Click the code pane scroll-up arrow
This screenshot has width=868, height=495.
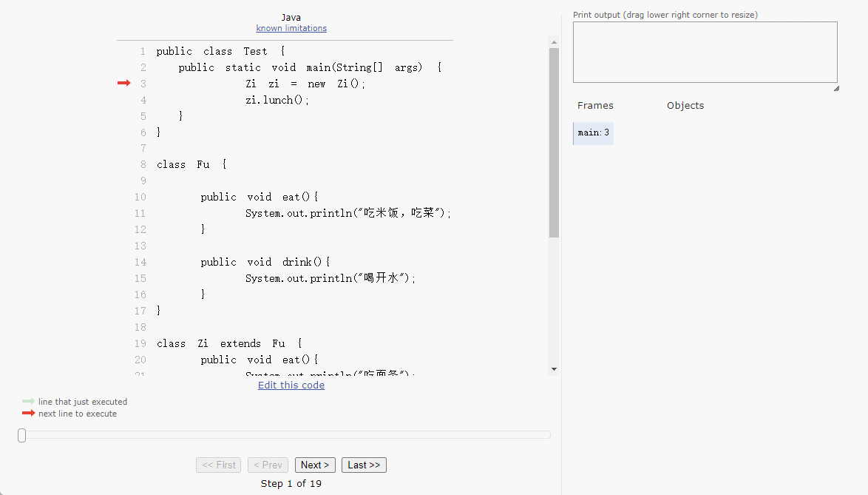point(554,41)
